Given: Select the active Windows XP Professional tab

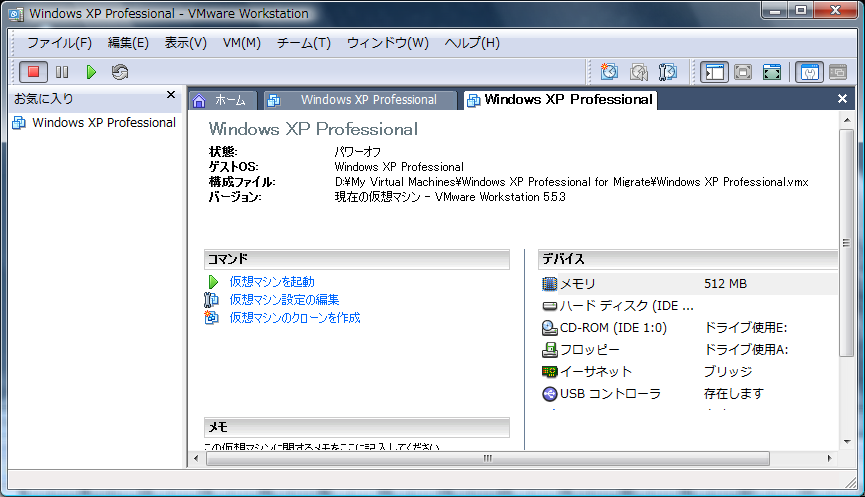Looking at the screenshot, I should [560, 100].
